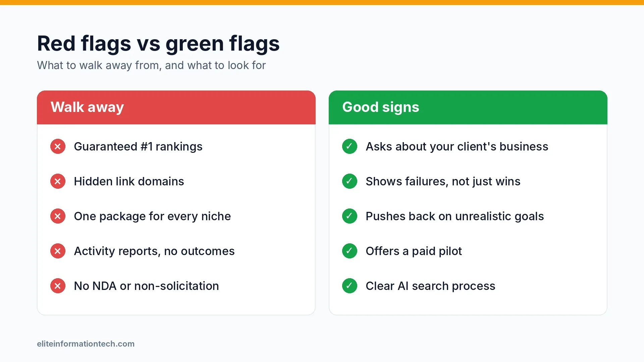Click the red "Walk away" card header
The height and width of the screenshot is (362, 644).
(x=176, y=107)
